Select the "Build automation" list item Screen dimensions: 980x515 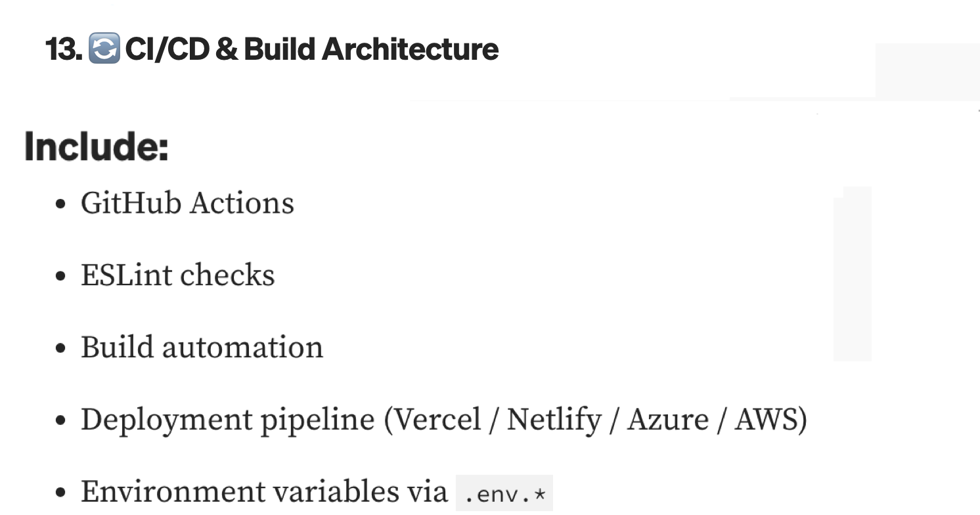[x=202, y=347]
